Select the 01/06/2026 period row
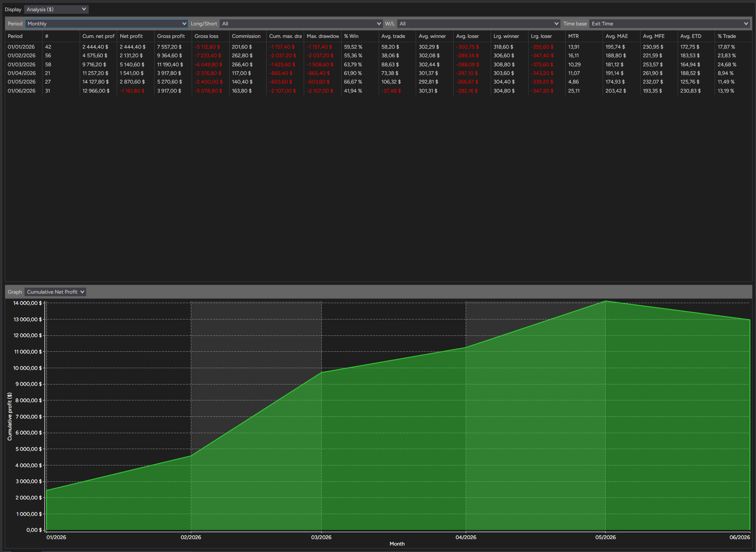 click(x=378, y=91)
